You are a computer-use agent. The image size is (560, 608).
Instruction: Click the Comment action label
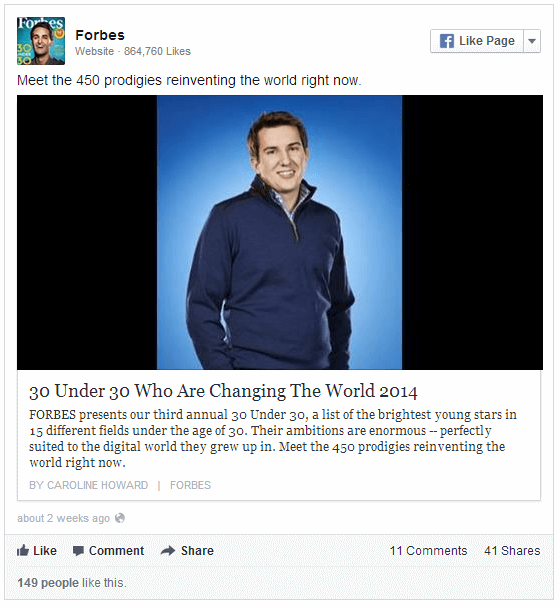click(116, 551)
